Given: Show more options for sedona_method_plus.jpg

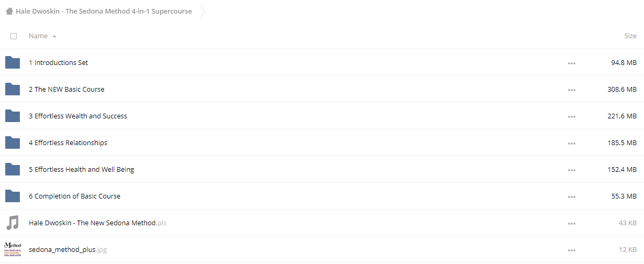Looking at the screenshot, I should tap(571, 250).
